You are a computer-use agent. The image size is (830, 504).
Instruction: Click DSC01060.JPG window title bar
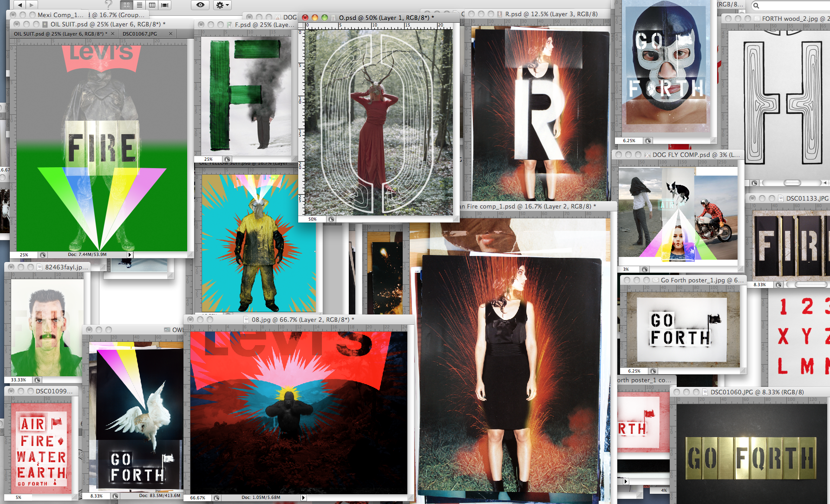click(x=750, y=392)
